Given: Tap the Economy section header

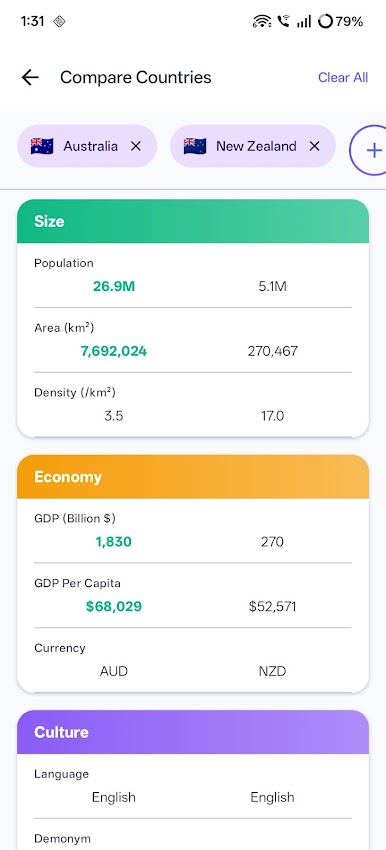Looking at the screenshot, I should pos(193,476).
